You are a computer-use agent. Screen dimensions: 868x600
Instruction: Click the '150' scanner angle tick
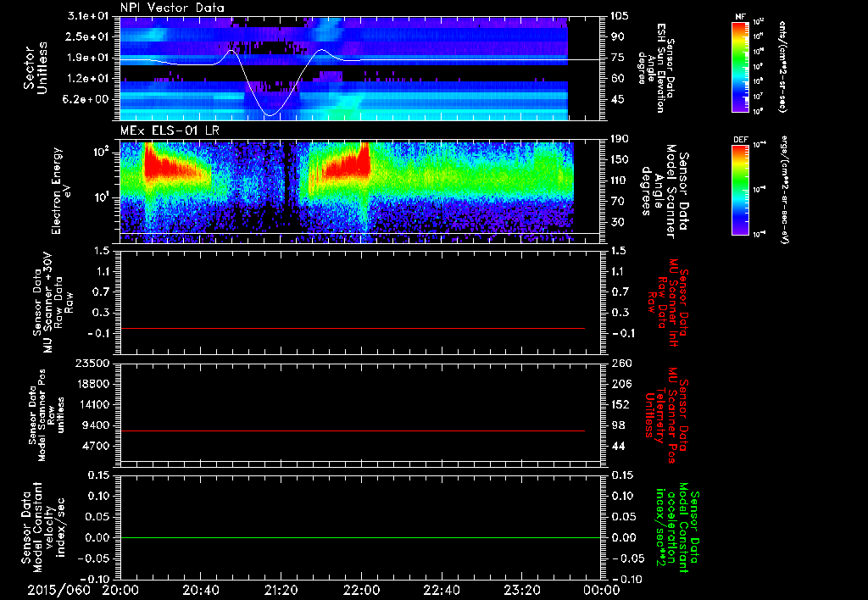click(x=619, y=160)
